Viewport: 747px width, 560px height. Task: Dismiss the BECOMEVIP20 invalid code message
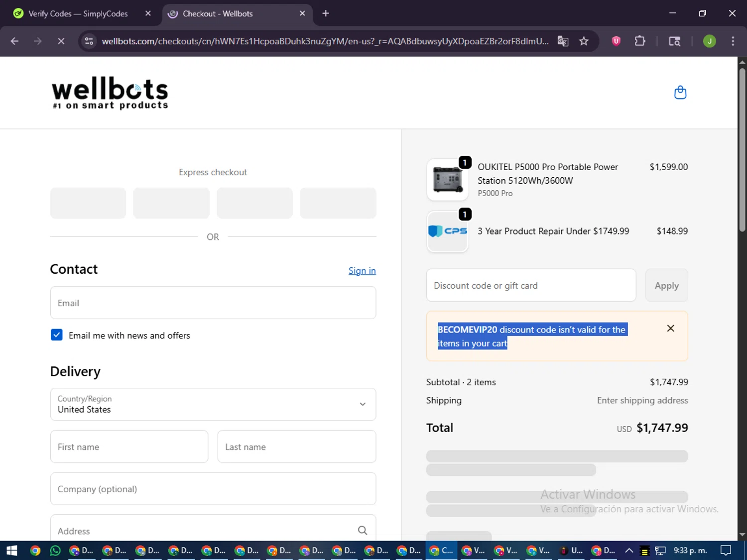670,329
